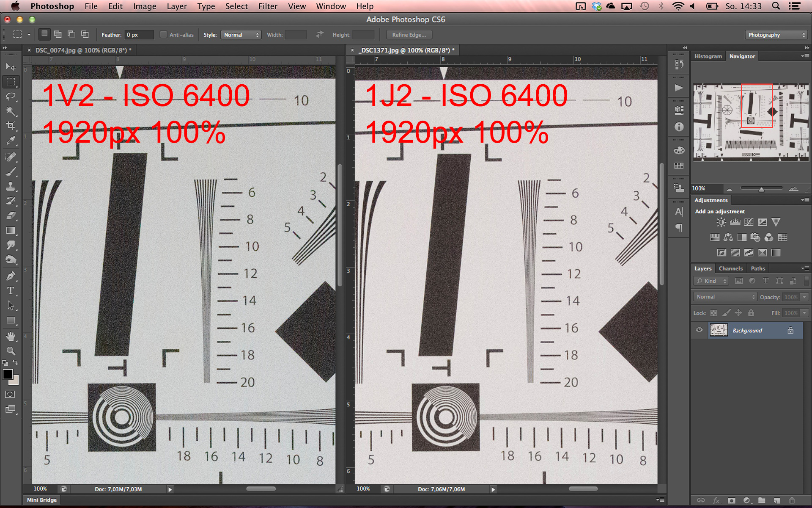Open the Mini Bridge panel
Image resolution: width=812 pixels, height=508 pixels.
click(41, 500)
